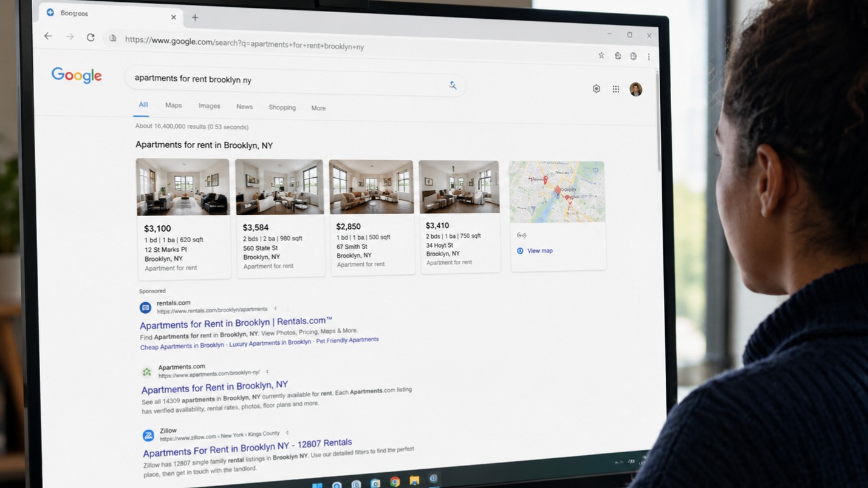Select the active browser tab title
The height and width of the screenshot is (488, 868).
click(74, 13)
